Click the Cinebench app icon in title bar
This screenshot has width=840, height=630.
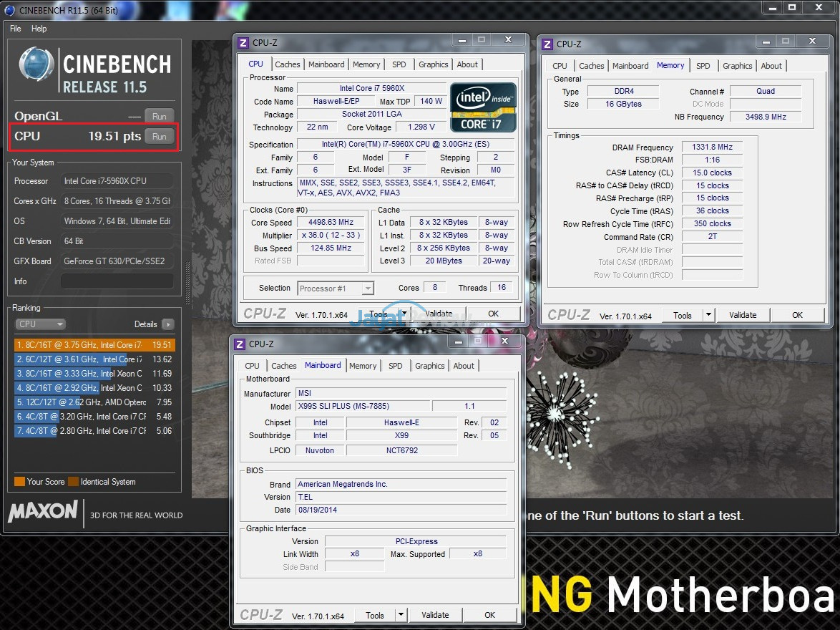(9, 9)
